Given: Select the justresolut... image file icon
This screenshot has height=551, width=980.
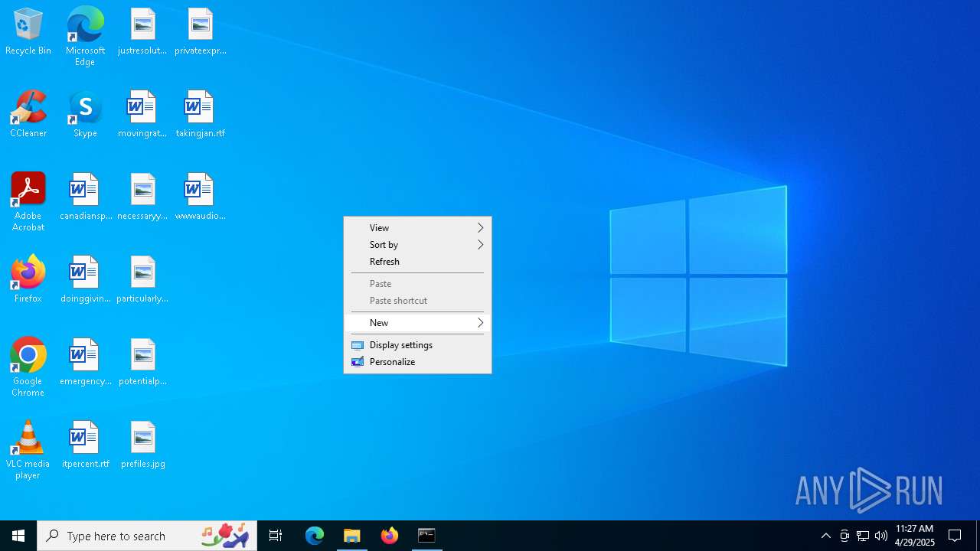Looking at the screenshot, I should pyautogui.click(x=142, y=31).
